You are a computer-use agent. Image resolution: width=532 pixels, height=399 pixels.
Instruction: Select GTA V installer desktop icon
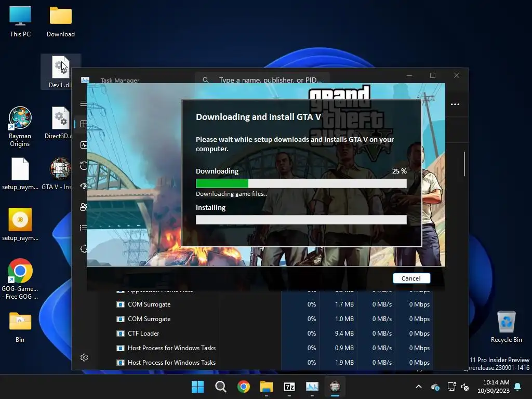(58, 174)
